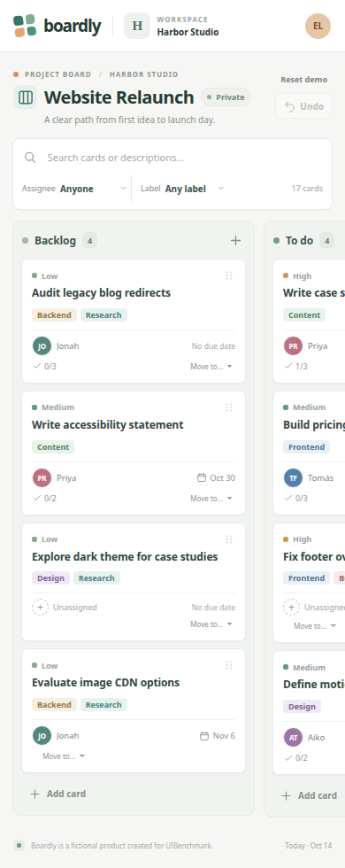Click the Backend label on Audit legacy blog redirects

(x=54, y=315)
